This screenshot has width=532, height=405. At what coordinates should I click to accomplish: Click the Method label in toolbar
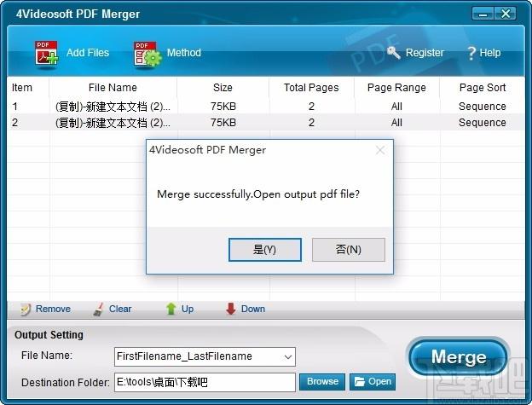point(184,53)
